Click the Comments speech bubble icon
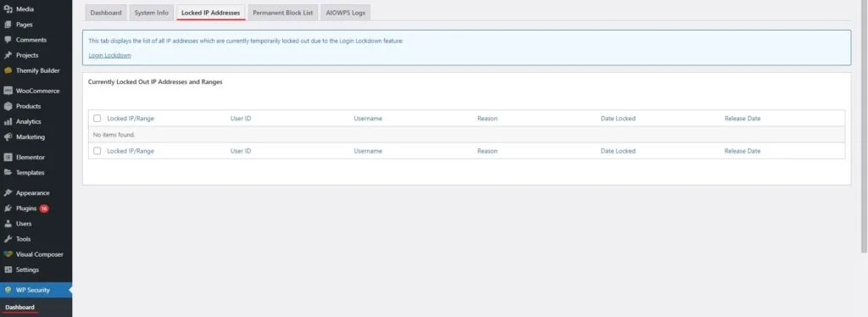The image size is (868, 317). (8, 40)
